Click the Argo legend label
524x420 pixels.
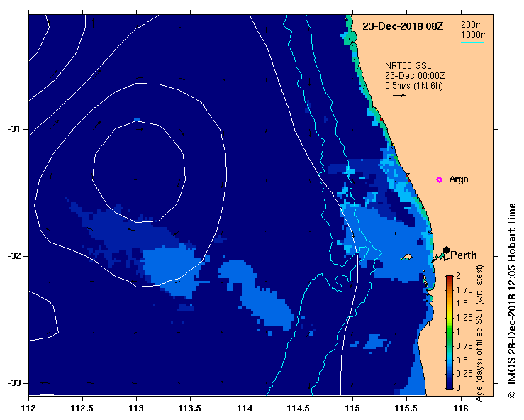tap(459, 179)
